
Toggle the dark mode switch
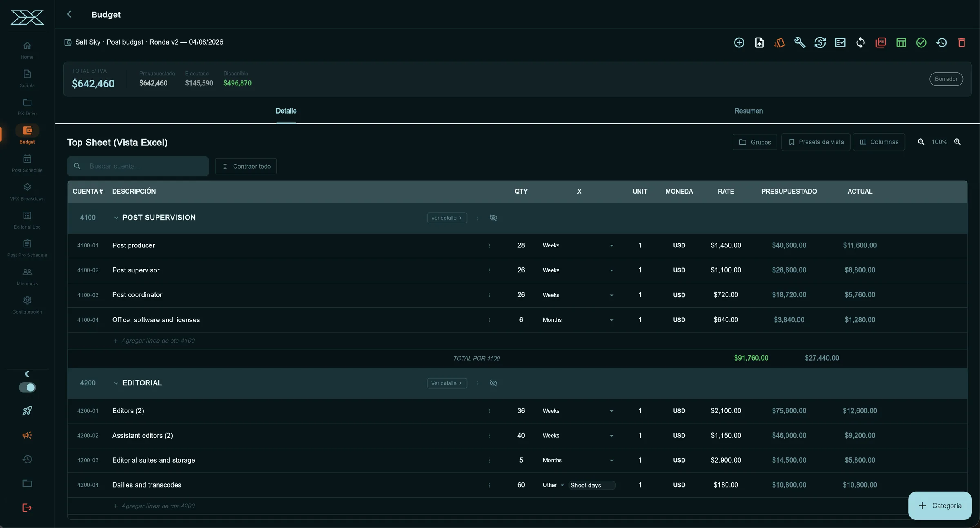[27, 388]
